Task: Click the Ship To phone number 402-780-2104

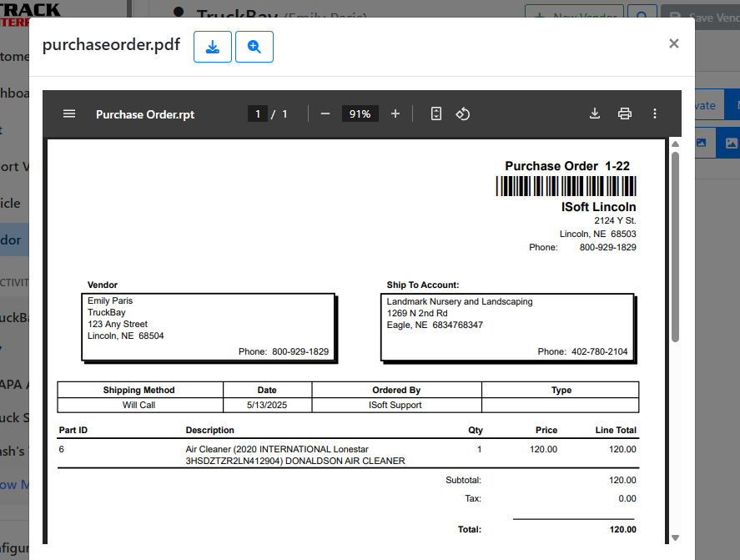Action: [599, 351]
